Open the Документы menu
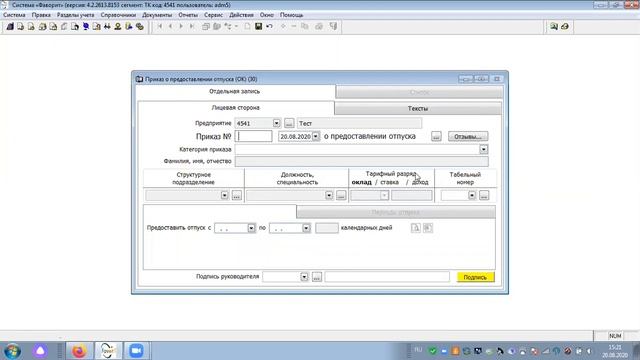640x360 pixels. click(x=157, y=15)
